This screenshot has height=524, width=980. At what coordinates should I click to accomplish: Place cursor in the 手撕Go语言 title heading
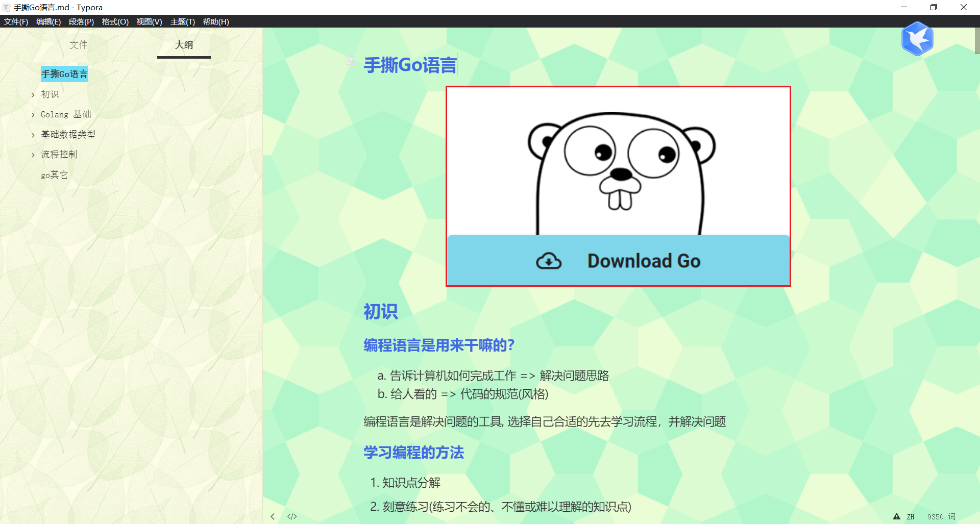pyautogui.click(x=410, y=65)
